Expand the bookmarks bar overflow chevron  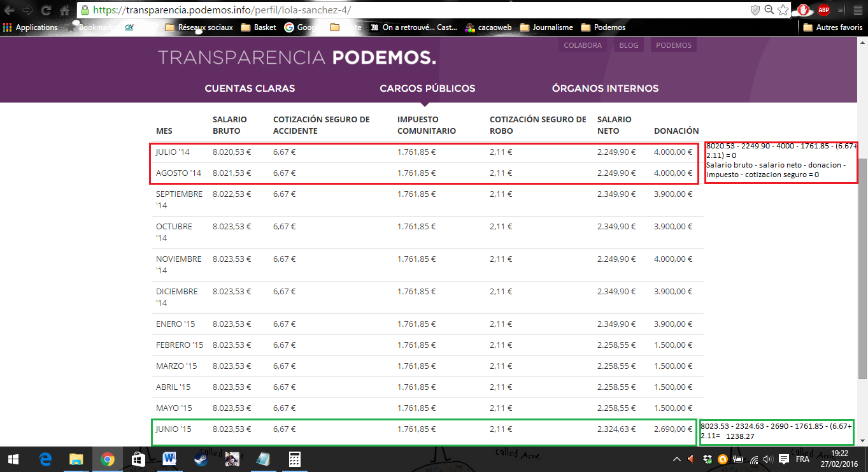point(841,11)
